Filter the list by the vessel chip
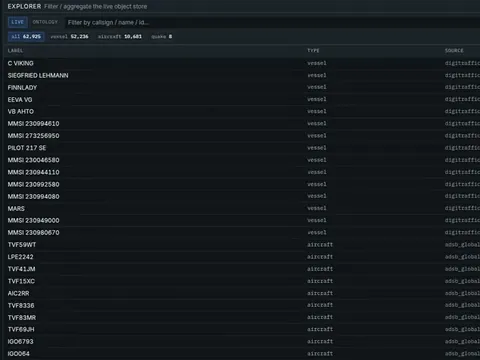 (69, 37)
